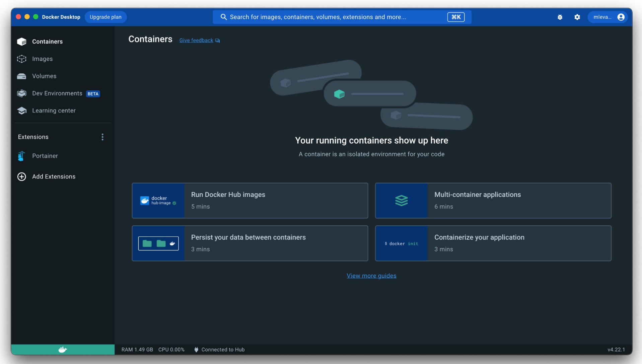This screenshot has height=364, width=642.
Task: Click the user account avatar icon
Action: click(x=621, y=17)
